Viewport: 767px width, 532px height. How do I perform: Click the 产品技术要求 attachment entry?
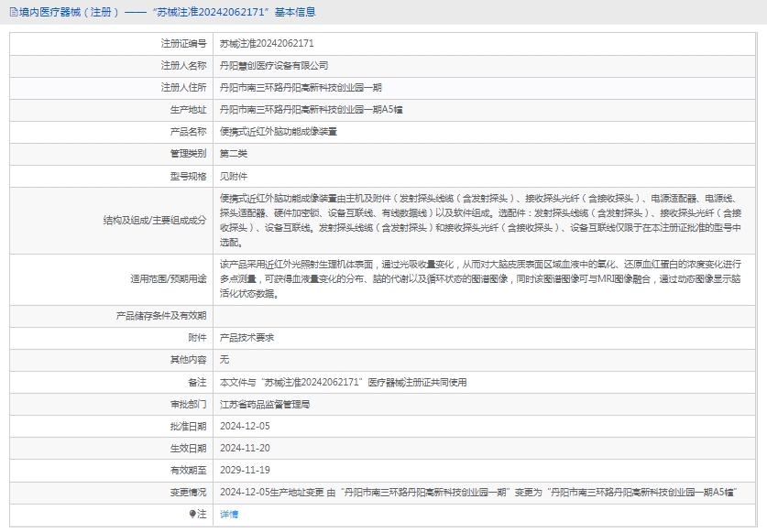click(247, 337)
